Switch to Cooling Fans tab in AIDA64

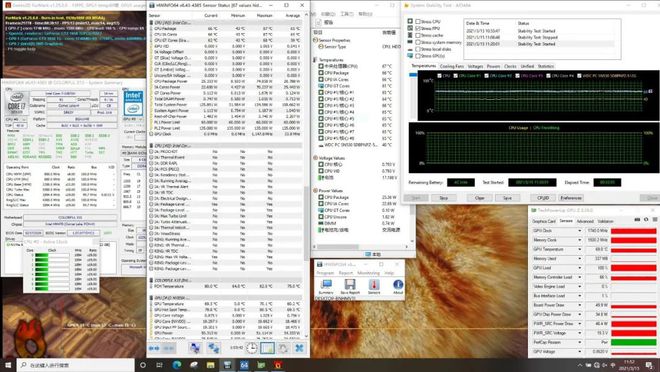coord(452,66)
